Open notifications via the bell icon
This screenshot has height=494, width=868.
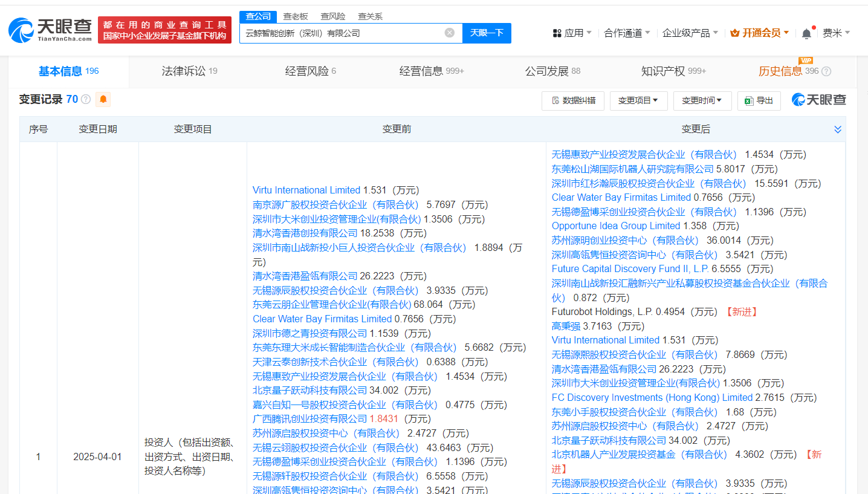(806, 34)
